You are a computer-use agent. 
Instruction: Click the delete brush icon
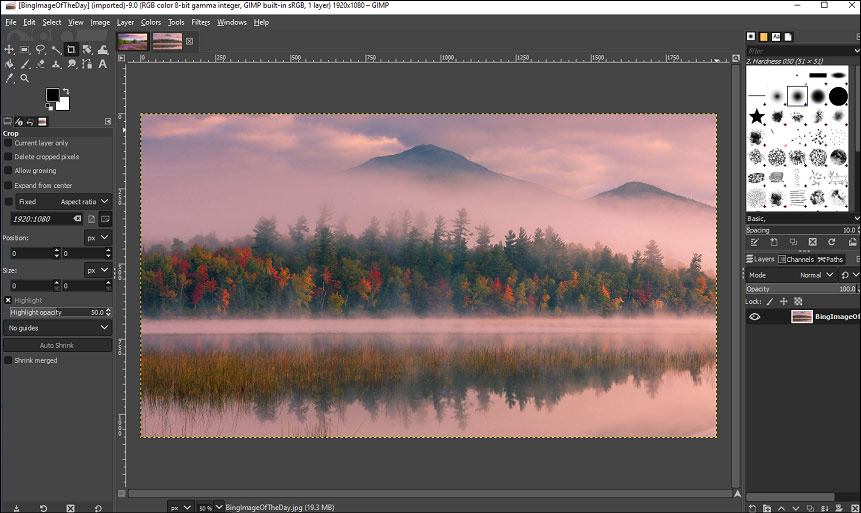point(813,242)
